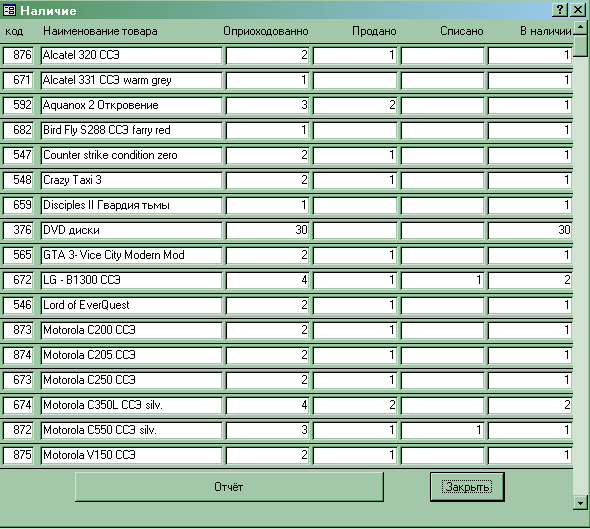Image resolution: width=590 pixels, height=529 pixels.
Task: Select Motorola C350L ССЭ silv. name field
Action: pyautogui.click(x=131, y=405)
